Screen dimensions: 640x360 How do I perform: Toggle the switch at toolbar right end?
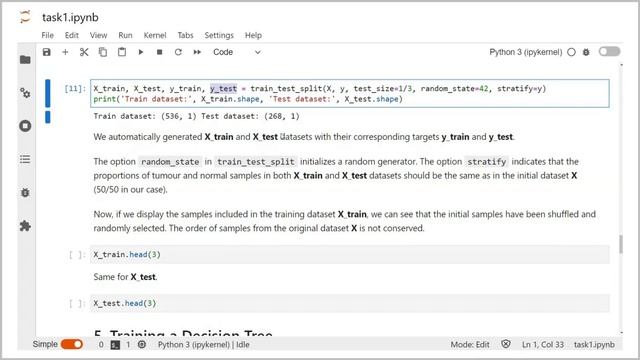[609, 51]
